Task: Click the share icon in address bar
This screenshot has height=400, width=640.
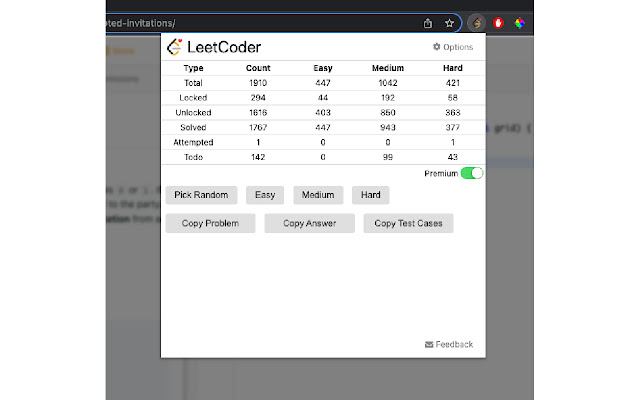Action: pos(427,23)
